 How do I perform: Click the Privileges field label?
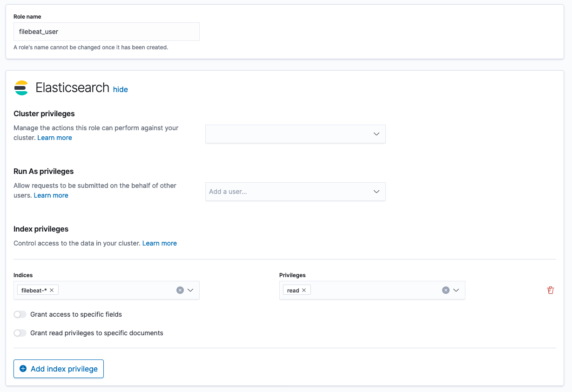coord(292,275)
